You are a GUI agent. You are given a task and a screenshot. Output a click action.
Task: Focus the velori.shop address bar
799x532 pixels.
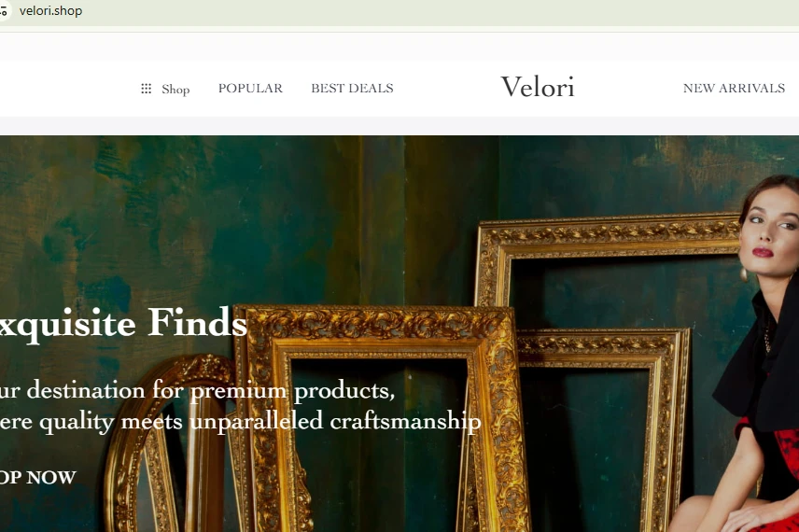(x=280, y=11)
